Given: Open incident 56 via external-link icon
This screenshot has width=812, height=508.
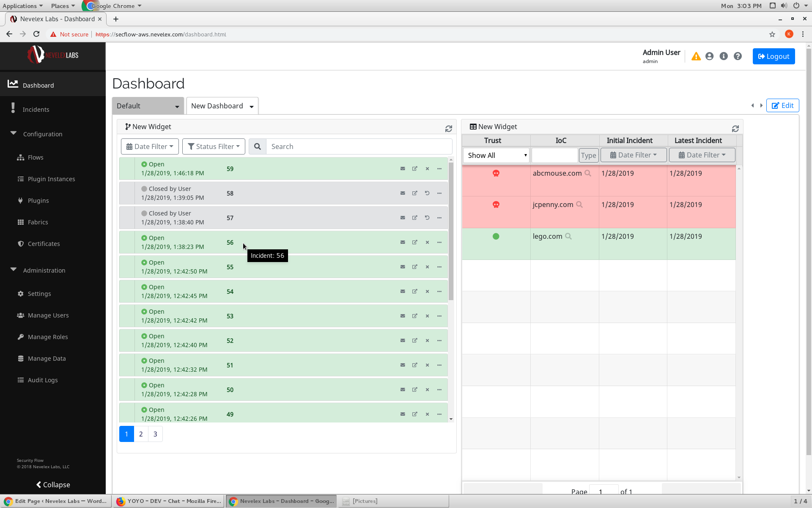Looking at the screenshot, I should tap(415, 242).
